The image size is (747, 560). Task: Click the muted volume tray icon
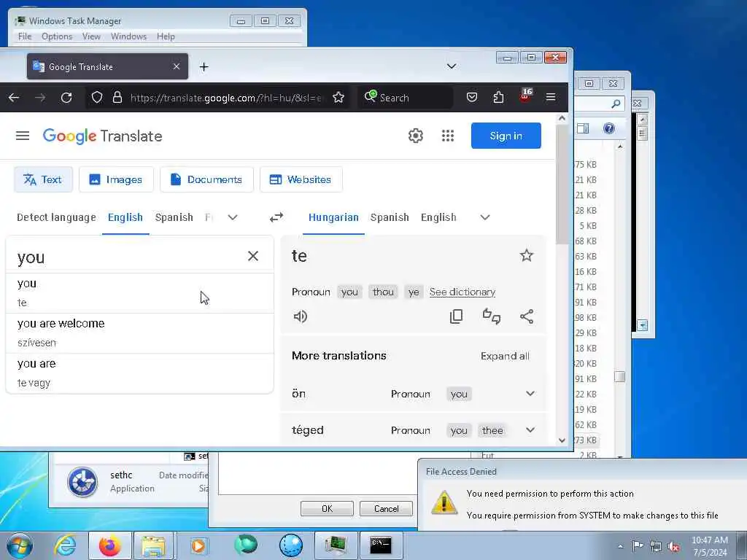[x=673, y=547]
